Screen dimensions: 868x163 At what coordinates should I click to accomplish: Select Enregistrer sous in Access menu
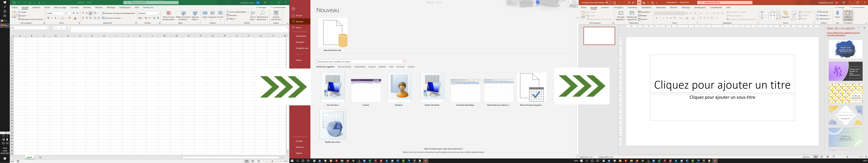[300, 48]
